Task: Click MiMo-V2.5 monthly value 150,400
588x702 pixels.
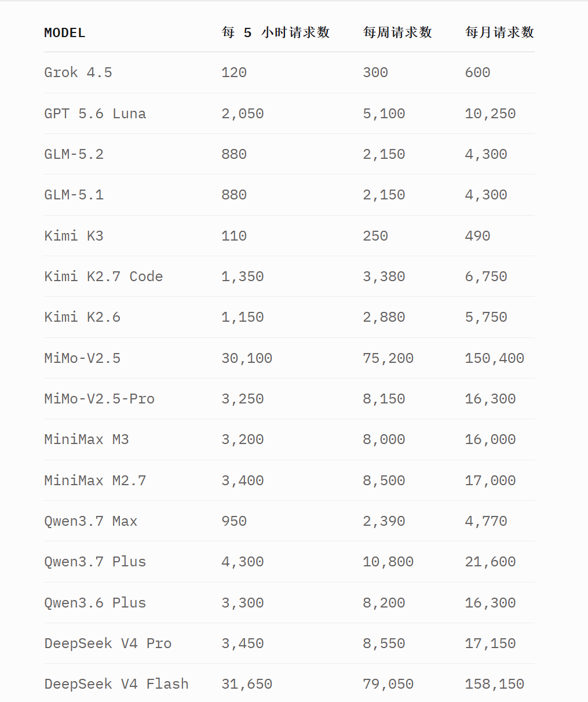Action: (x=495, y=358)
